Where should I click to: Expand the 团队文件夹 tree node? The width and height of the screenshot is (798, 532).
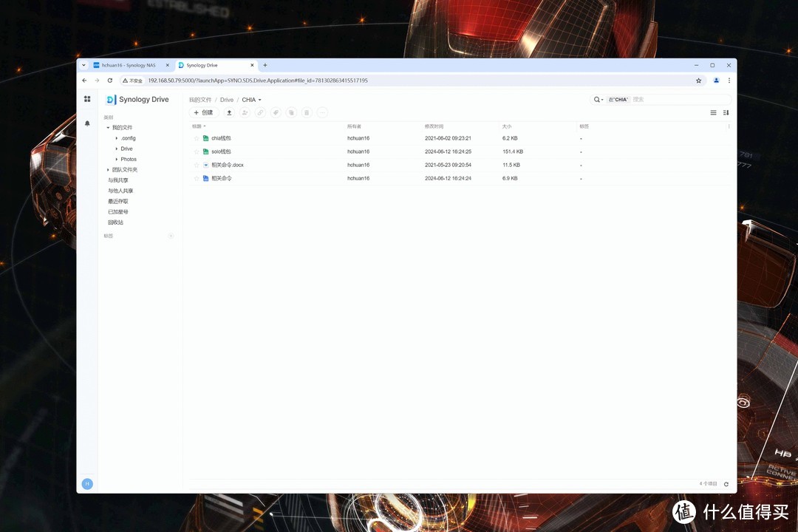(x=108, y=170)
